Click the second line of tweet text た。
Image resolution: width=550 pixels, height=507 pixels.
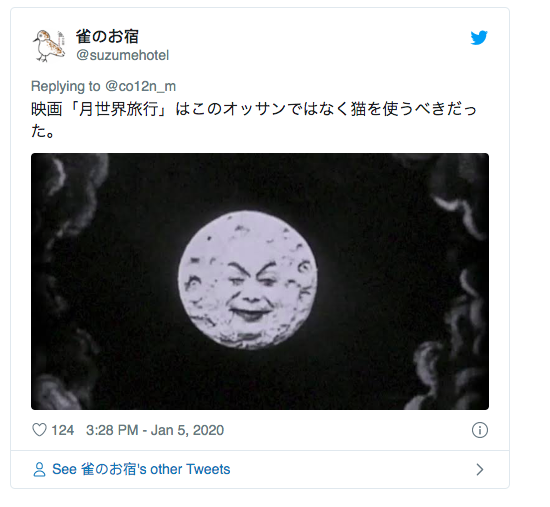tap(42, 131)
